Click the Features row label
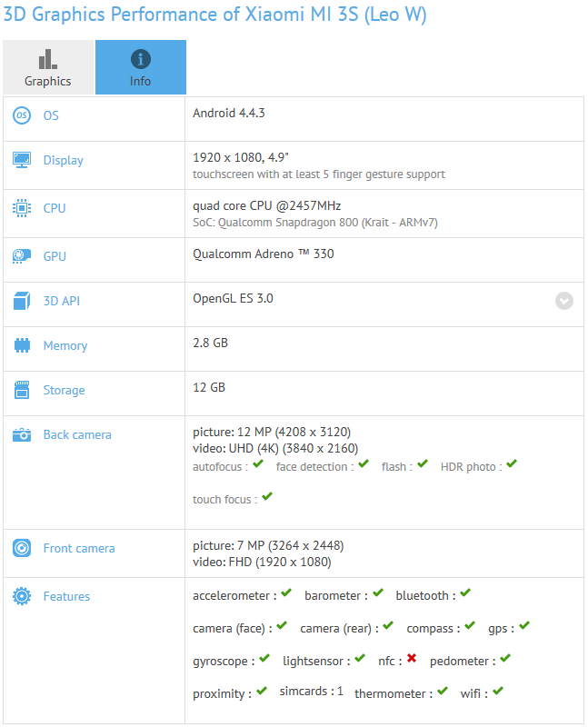 [x=66, y=597]
